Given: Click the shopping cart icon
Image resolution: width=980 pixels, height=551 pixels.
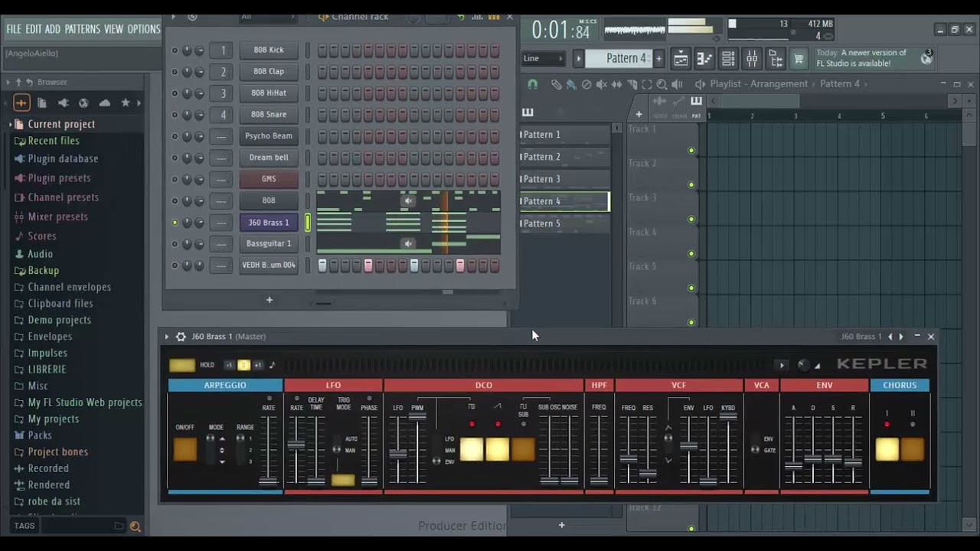Looking at the screenshot, I should click(x=799, y=59).
